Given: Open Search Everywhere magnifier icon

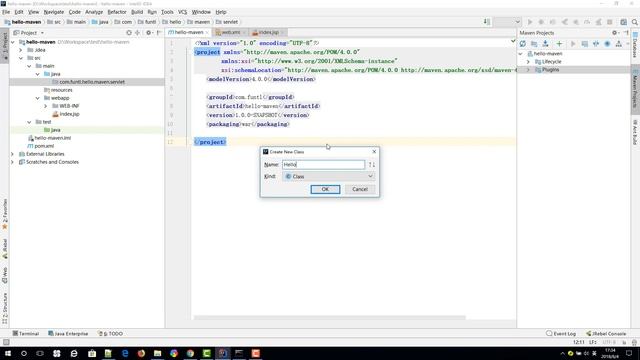Looking at the screenshot, I should point(635,22).
